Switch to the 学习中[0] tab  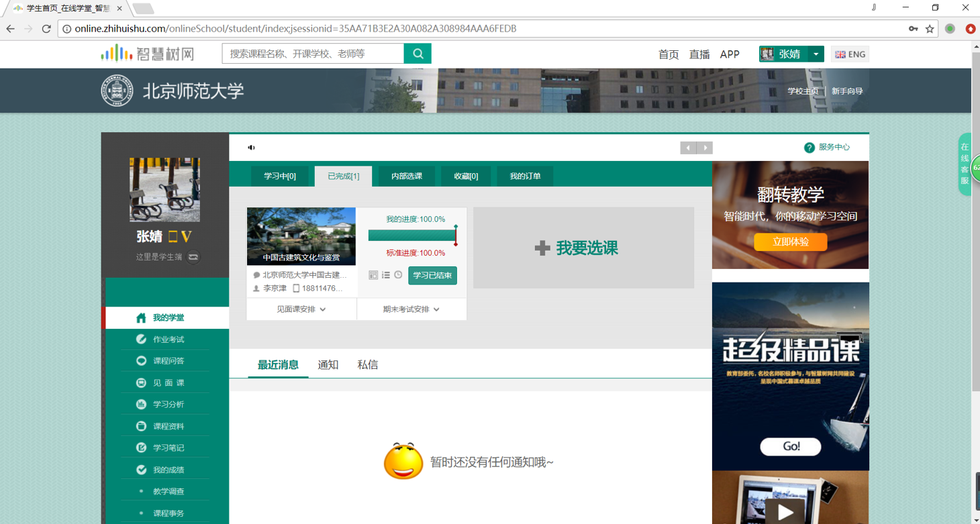click(280, 176)
